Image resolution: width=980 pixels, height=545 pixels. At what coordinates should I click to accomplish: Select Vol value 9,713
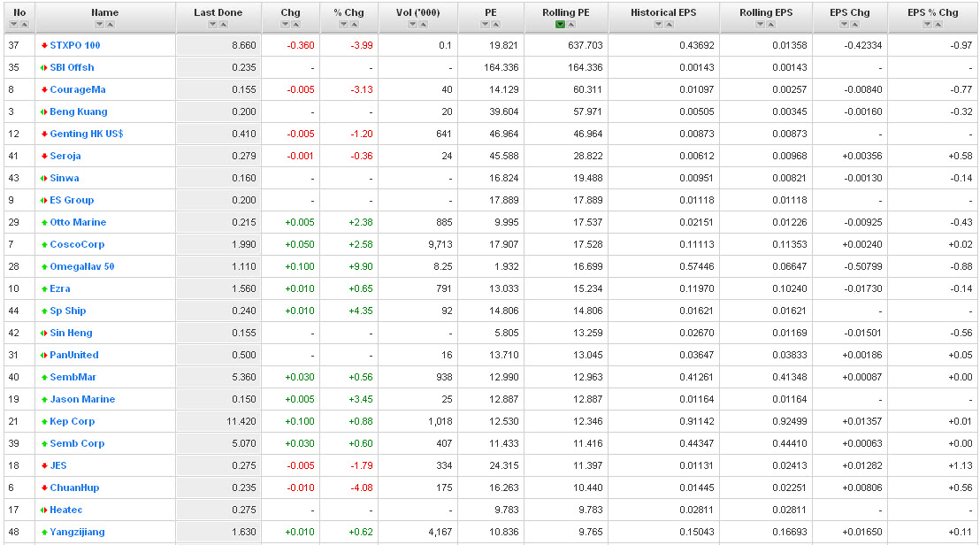(440, 244)
